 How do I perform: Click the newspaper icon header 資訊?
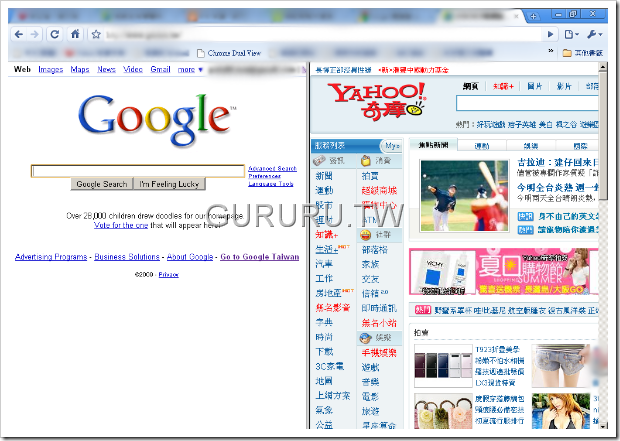click(x=329, y=161)
